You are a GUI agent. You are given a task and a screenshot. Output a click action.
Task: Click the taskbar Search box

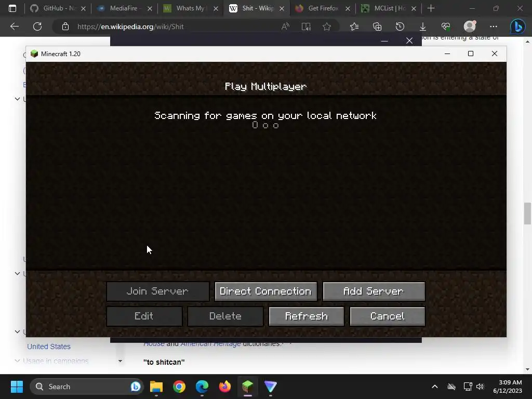[87, 387]
